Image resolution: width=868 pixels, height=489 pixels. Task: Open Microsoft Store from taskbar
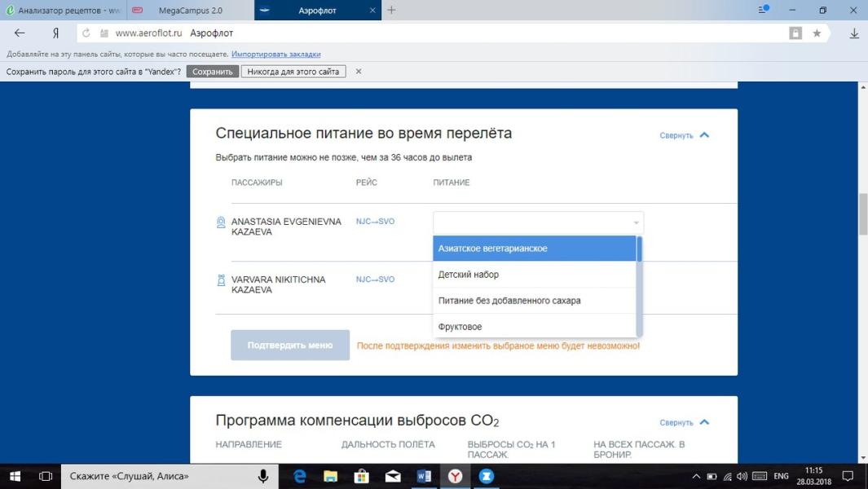point(362,476)
